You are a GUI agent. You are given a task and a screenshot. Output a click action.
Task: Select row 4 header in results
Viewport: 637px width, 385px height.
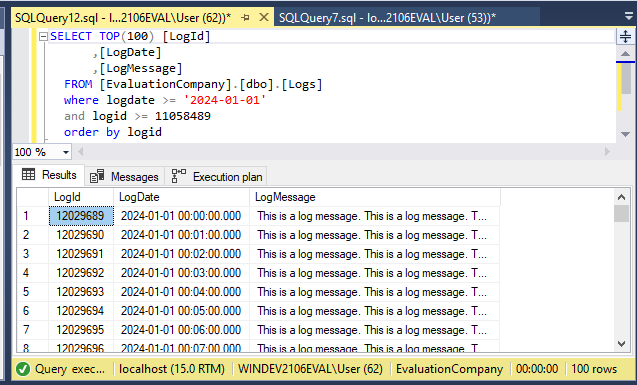(x=33, y=273)
